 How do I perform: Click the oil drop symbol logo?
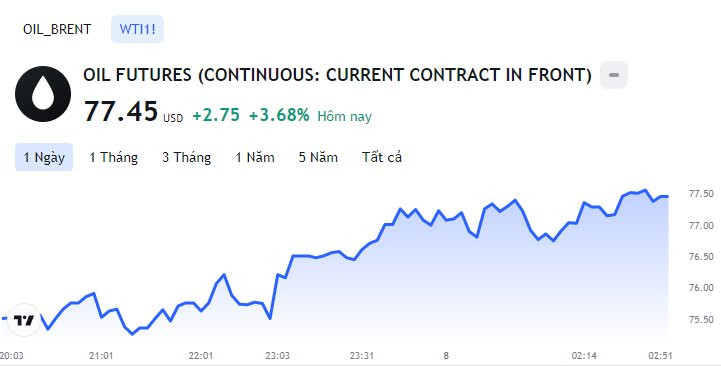(43, 94)
